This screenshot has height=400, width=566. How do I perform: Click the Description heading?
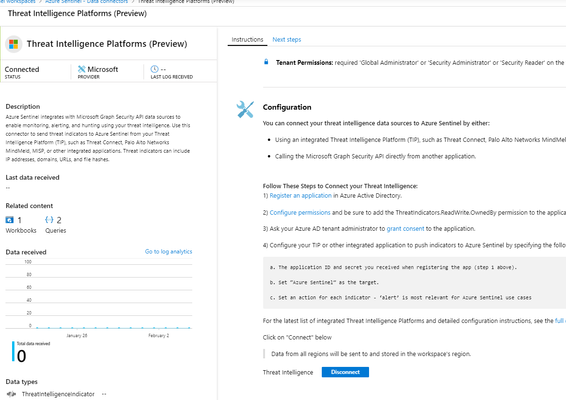tap(23, 106)
